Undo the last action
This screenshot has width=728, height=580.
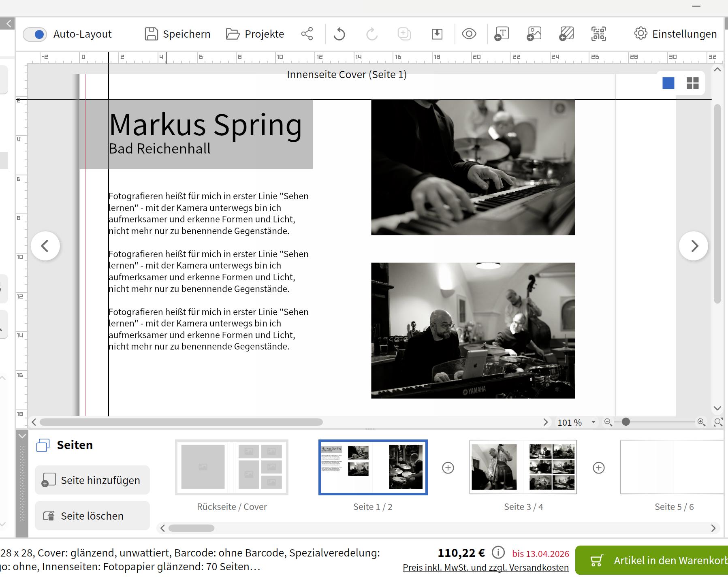click(x=339, y=34)
